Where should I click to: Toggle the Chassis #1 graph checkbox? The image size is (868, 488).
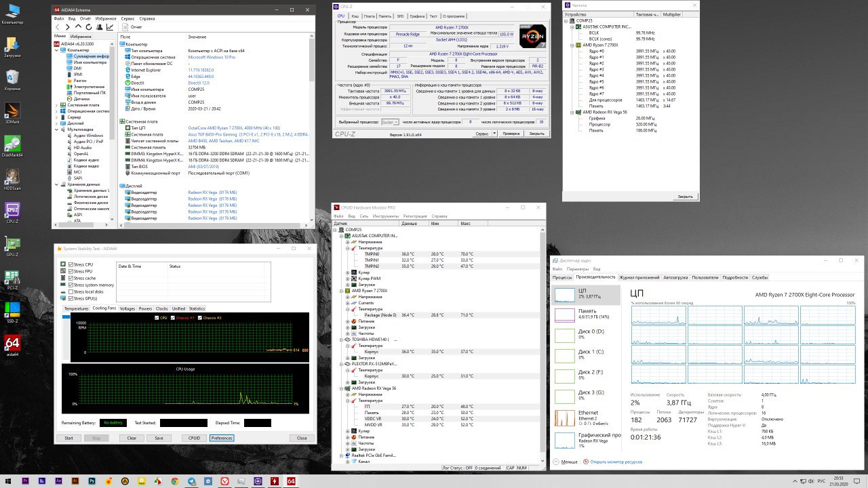click(x=173, y=317)
